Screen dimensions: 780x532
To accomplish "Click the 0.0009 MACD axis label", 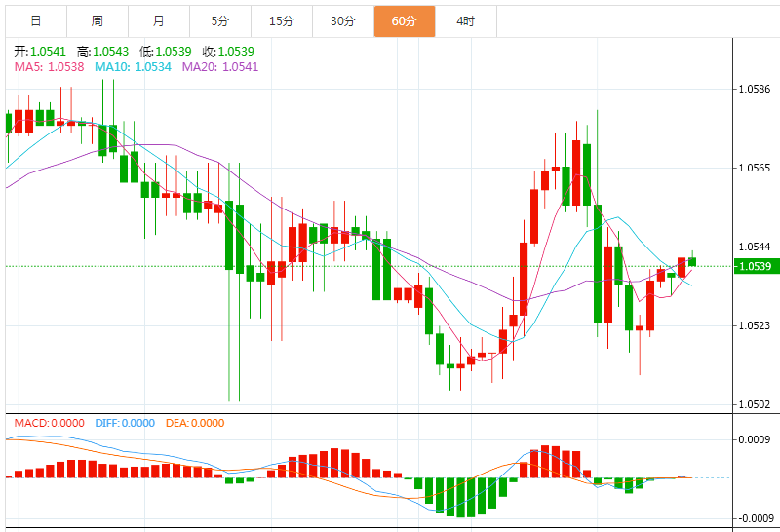I will click(754, 439).
